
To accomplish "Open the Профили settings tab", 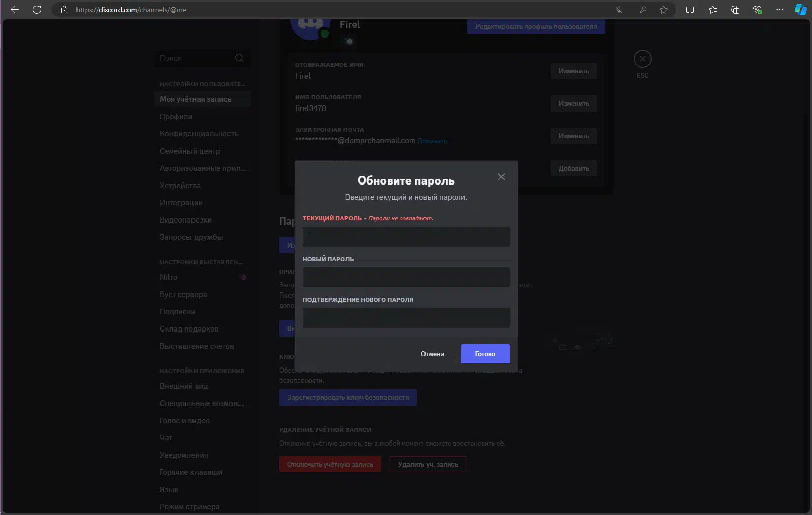I will pos(176,117).
